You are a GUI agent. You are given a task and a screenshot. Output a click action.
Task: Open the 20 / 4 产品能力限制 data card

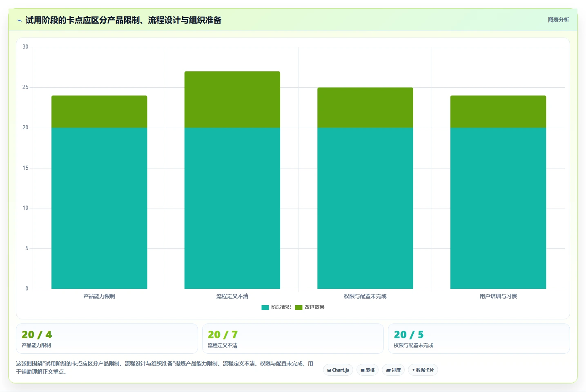tap(107, 339)
